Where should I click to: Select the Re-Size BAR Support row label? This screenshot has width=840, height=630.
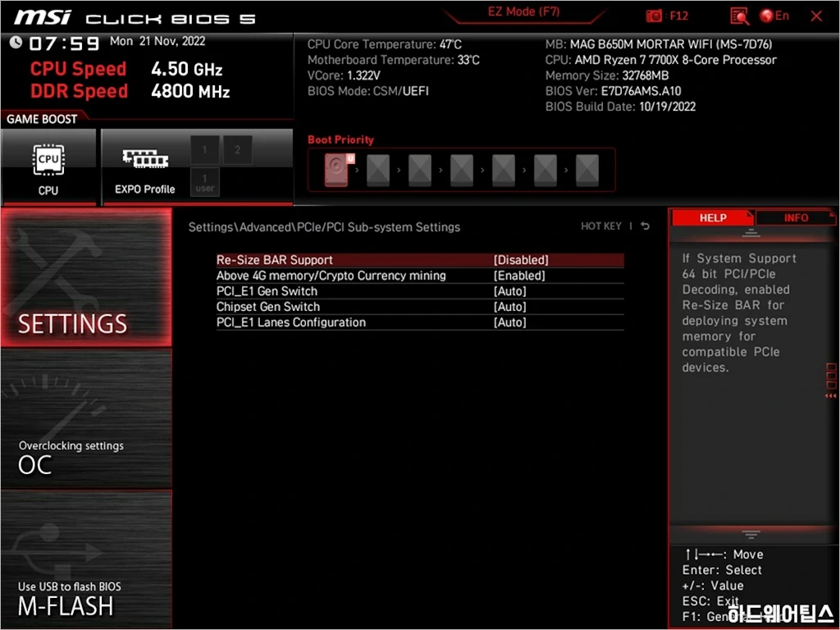274,260
